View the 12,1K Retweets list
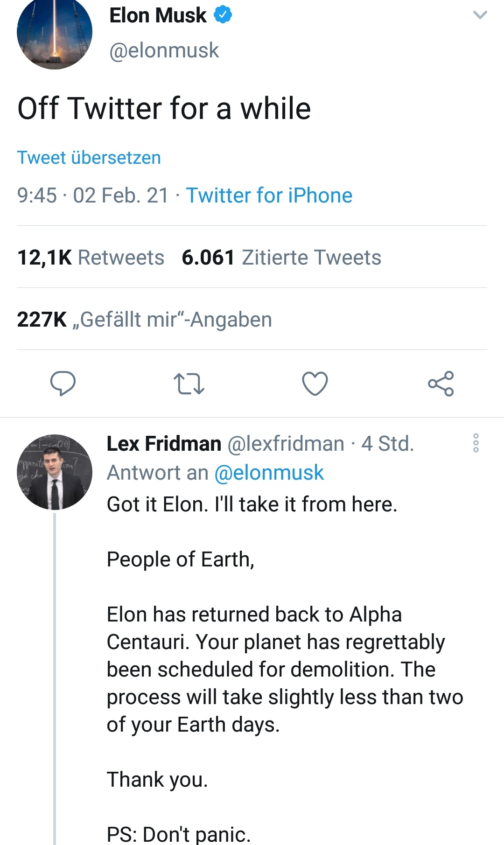 [91, 258]
